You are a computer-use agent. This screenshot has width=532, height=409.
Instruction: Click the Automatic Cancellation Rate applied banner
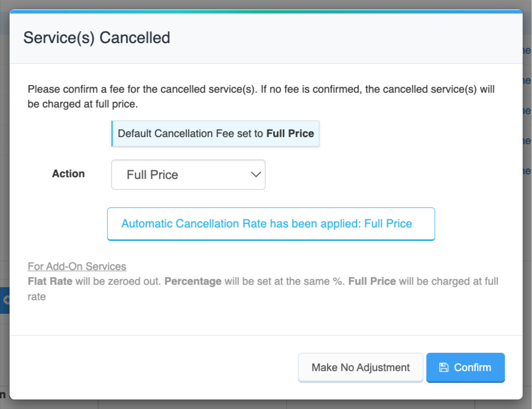pyautogui.click(x=271, y=224)
